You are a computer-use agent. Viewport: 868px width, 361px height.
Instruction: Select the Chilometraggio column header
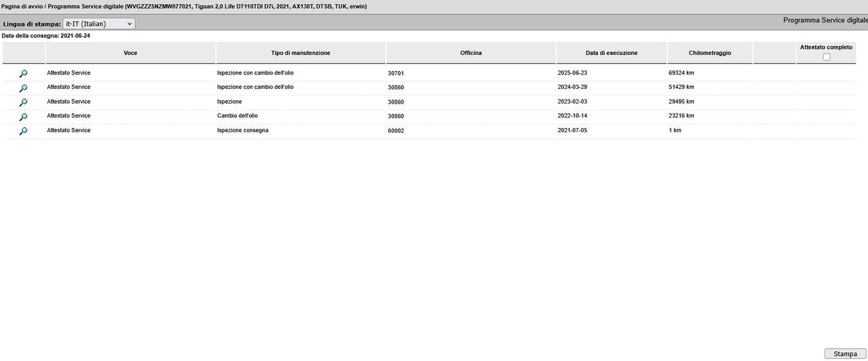[x=709, y=53]
